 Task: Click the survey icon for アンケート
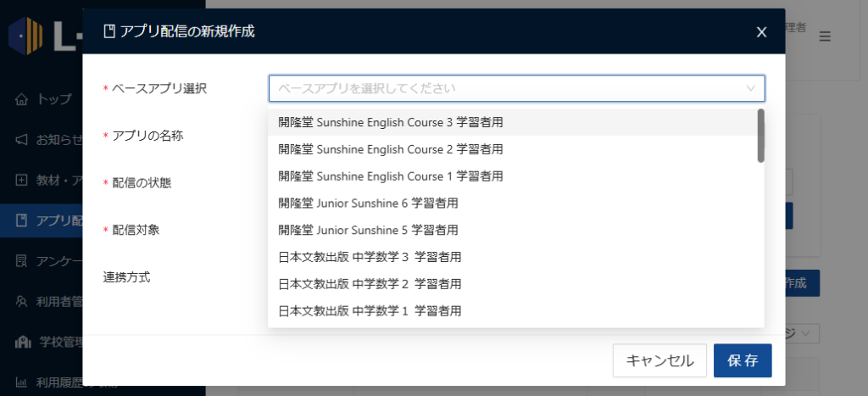(21, 261)
